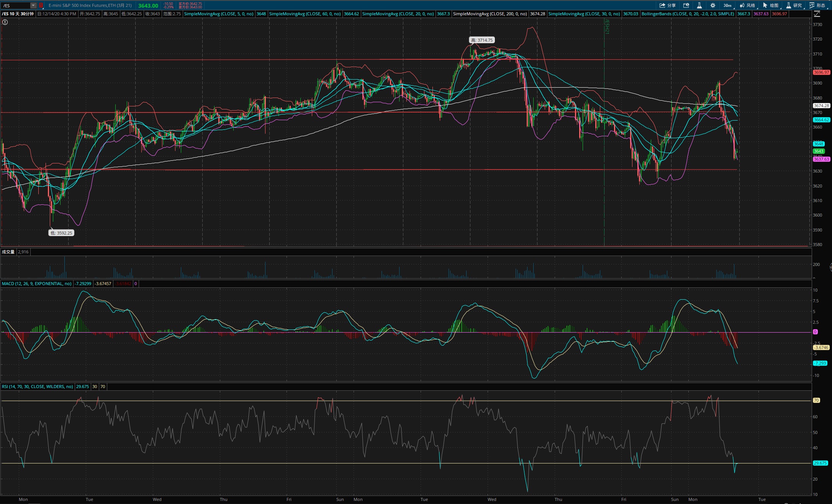The width and height of the screenshot is (832, 504).
Task: Toggle the red link indicator beside symbol
Action: (41, 5)
